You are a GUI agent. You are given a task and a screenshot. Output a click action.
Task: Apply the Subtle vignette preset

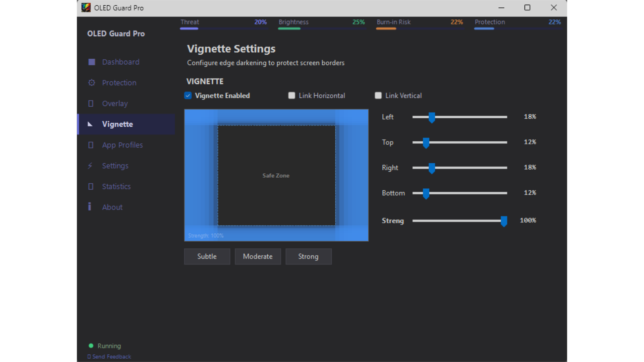(207, 256)
